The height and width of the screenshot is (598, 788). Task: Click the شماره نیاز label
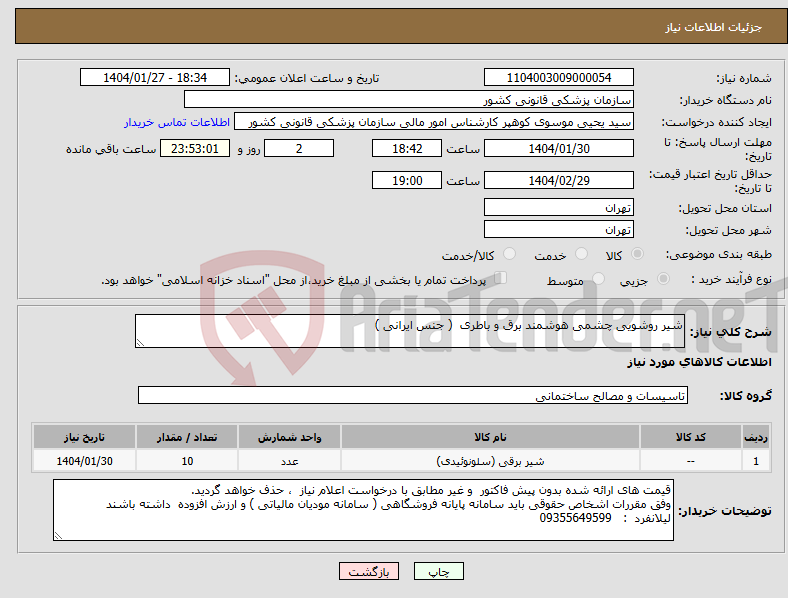744,78
